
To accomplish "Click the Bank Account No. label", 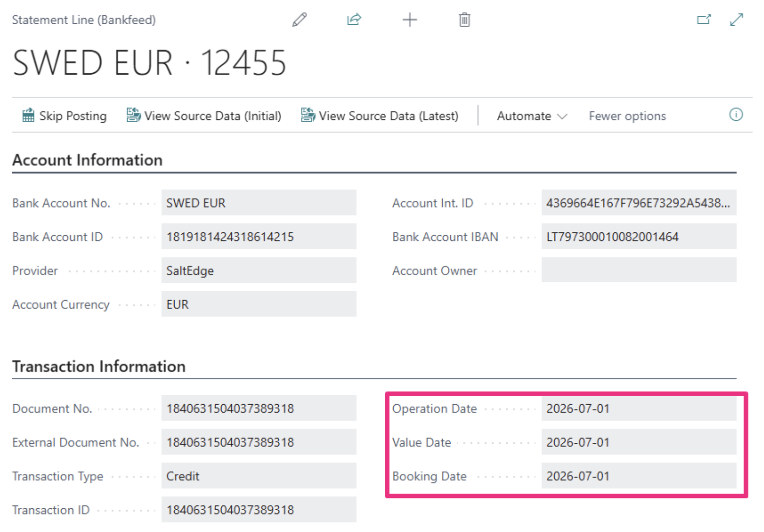I will click(x=61, y=203).
